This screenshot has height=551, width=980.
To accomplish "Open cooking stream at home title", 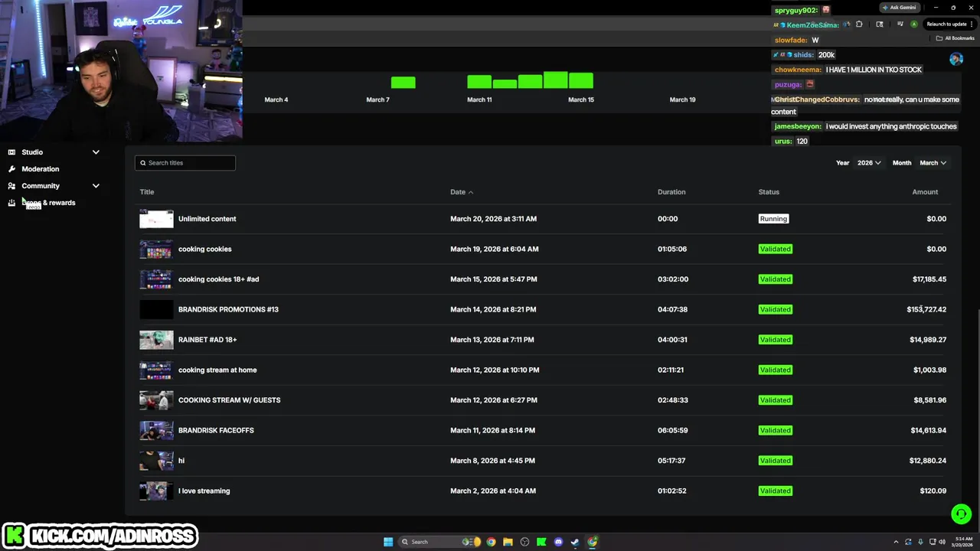I will coord(217,370).
